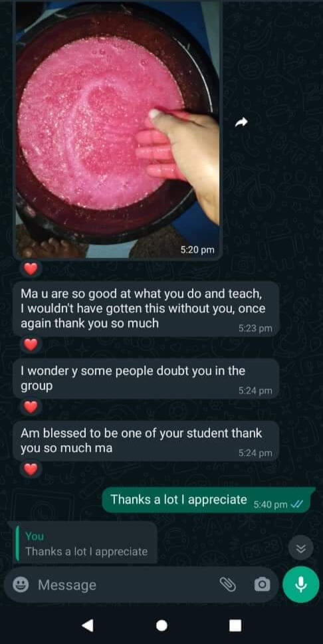Viewport: 323px width, 644px height.
Task: Select the "Thanks a lot I appreciate" sent bubble
Action: tap(209, 500)
